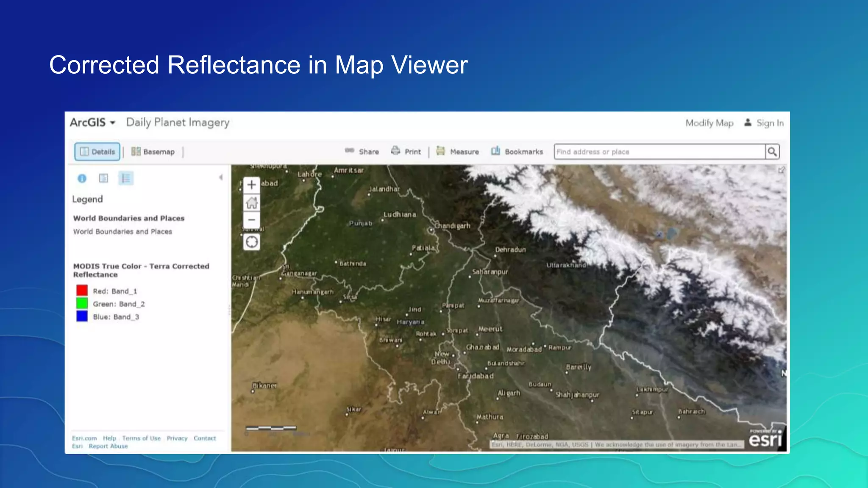
Task: Open the Privacy footer link
Action: 177,438
